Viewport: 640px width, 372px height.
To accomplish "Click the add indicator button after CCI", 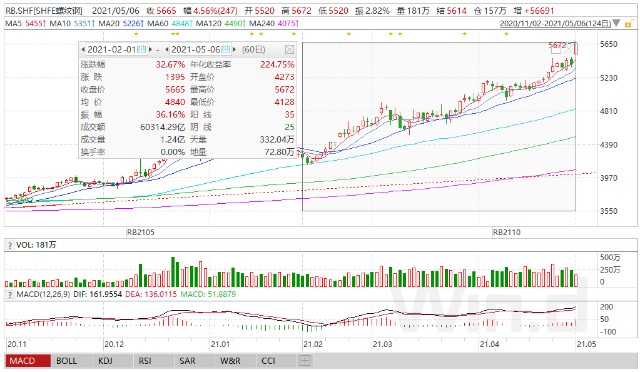I will click(x=305, y=361).
